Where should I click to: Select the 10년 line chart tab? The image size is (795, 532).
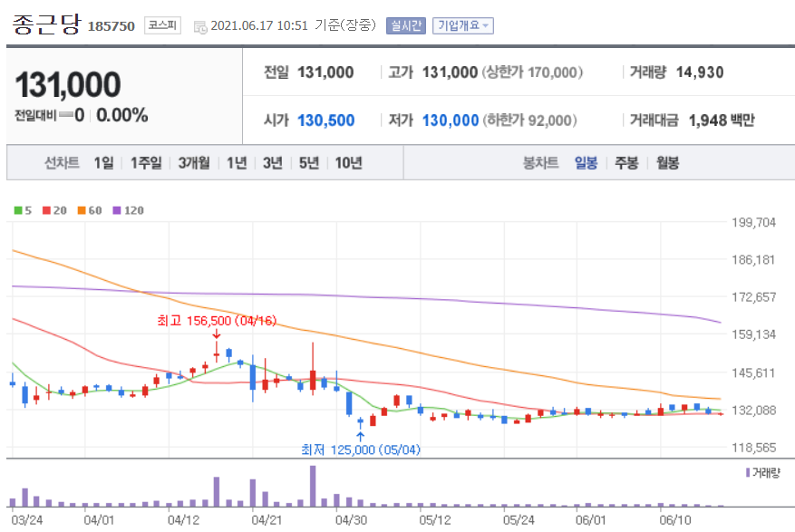(348, 162)
